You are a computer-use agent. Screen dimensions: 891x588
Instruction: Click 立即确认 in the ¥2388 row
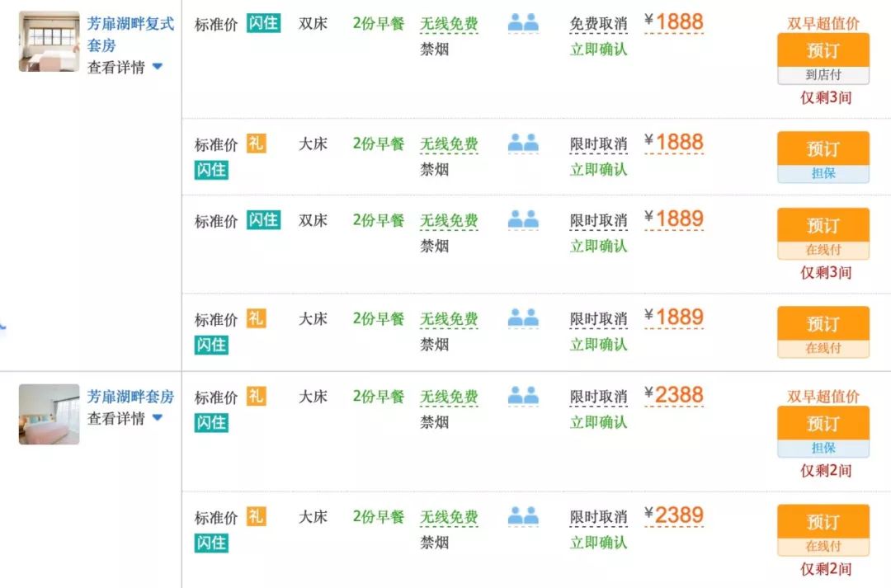click(597, 421)
